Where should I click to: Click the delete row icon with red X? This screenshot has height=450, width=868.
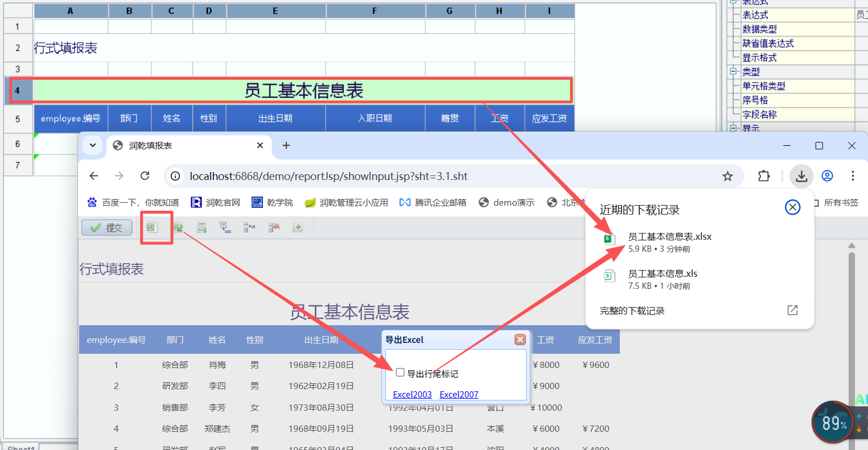pyautogui.click(x=274, y=227)
